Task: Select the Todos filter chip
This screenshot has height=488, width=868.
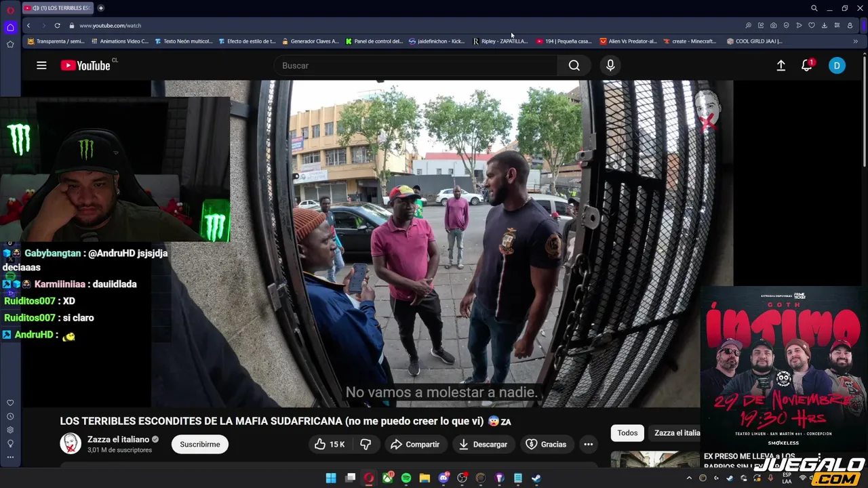Action: 627,432
